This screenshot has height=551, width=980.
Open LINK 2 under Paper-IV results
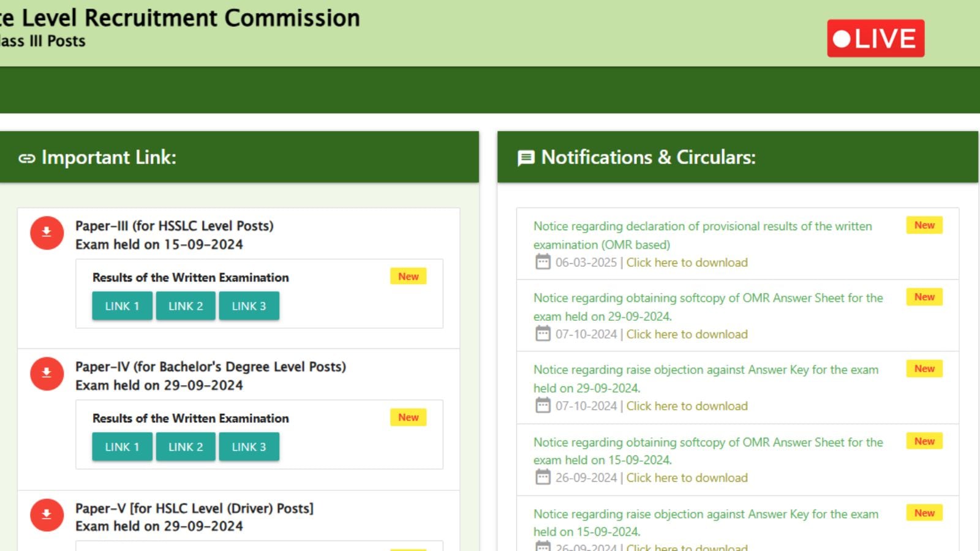click(186, 447)
